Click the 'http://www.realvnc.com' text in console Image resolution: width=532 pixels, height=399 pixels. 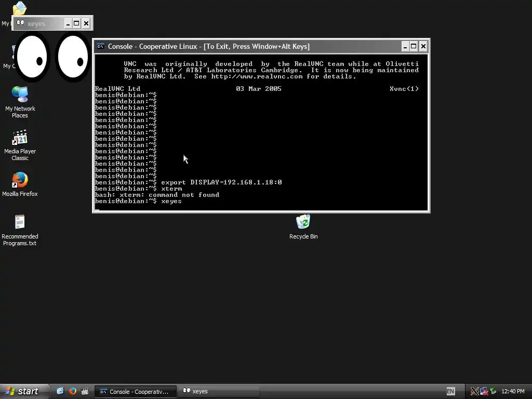[x=257, y=76]
